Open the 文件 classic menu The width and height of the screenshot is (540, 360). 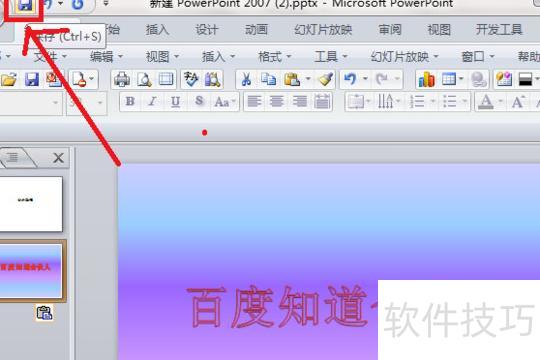click(x=50, y=56)
